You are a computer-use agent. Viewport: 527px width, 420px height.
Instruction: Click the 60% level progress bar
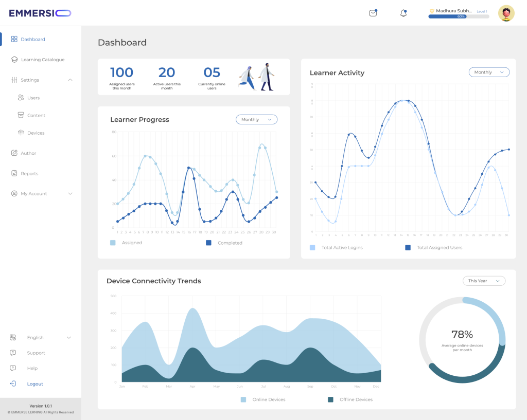[x=459, y=16]
